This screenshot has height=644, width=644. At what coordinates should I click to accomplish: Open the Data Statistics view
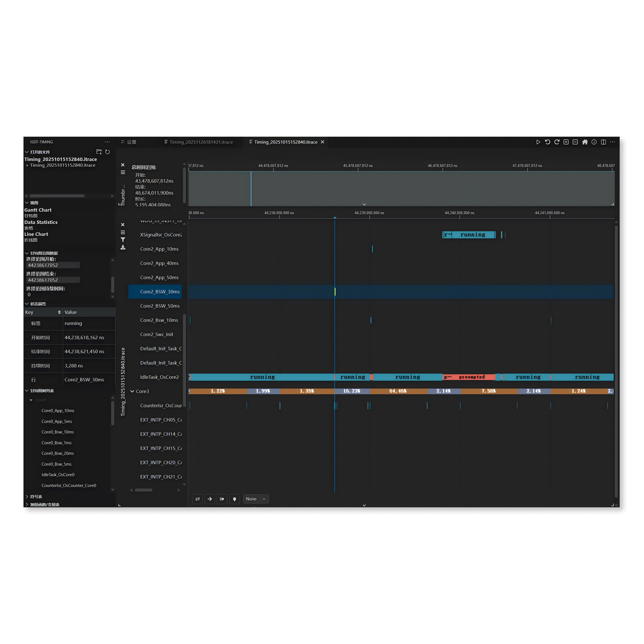(x=41, y=222)
